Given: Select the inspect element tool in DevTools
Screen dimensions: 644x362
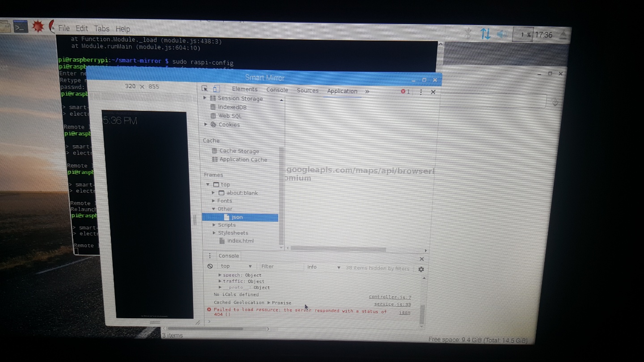Looking at the screenshot, I should (204, 89).
